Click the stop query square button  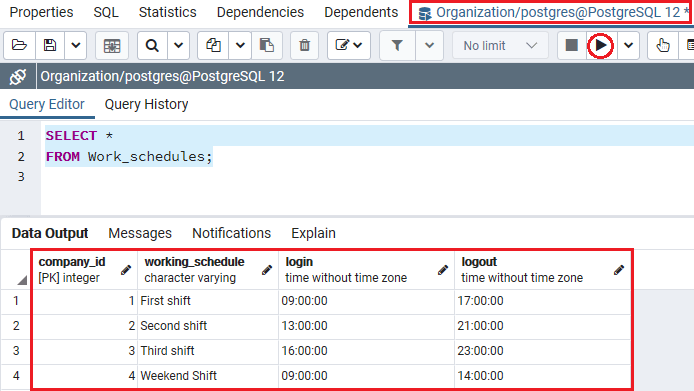coord(571,45)
